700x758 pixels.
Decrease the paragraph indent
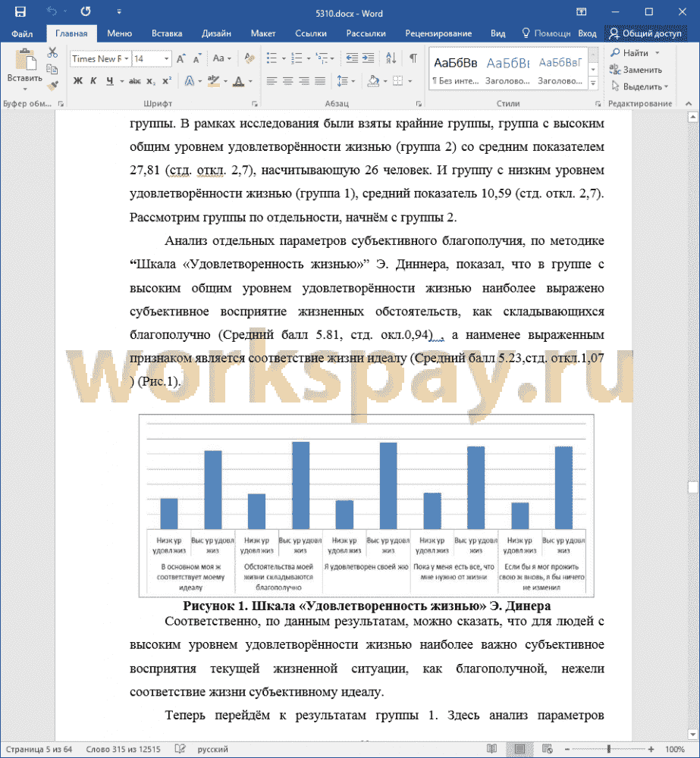tap(352, 59)
